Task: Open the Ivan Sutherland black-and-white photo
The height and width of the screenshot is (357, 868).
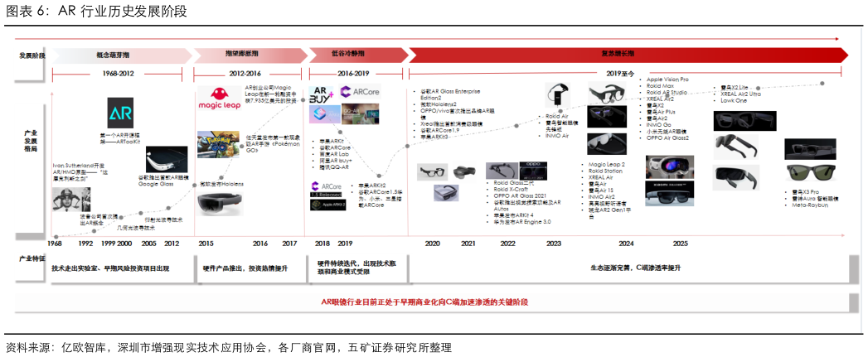Action: pyautogui.click(x=72, y=200)
